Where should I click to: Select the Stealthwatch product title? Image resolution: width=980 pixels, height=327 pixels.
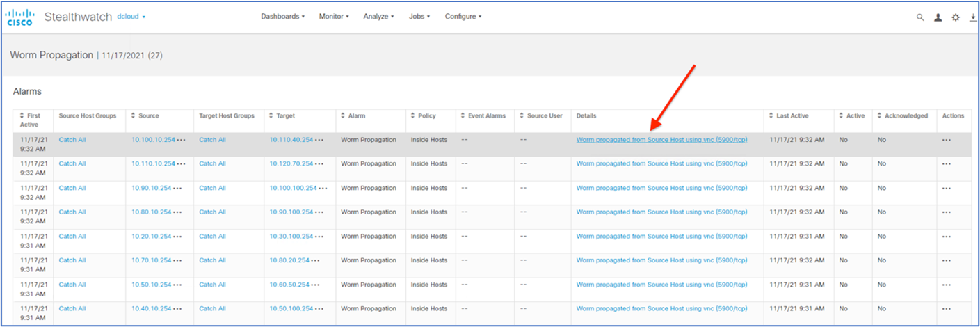(78, 17)
